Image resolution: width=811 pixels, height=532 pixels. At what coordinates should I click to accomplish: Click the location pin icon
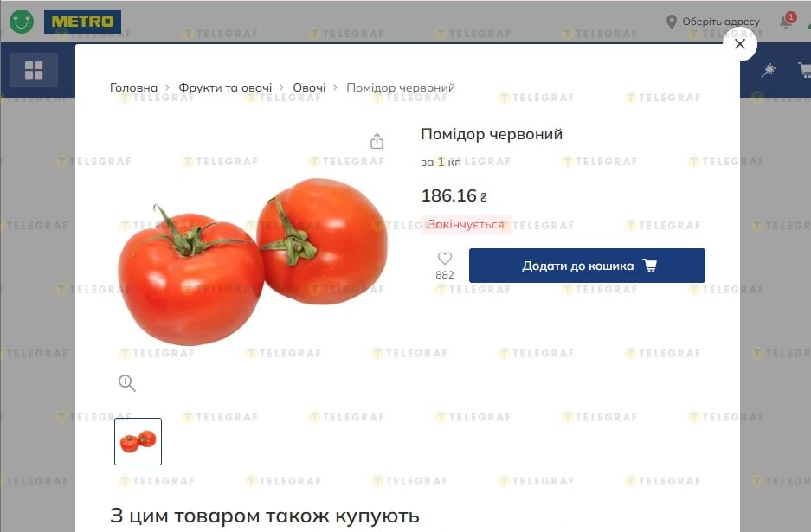click(672, 22)
